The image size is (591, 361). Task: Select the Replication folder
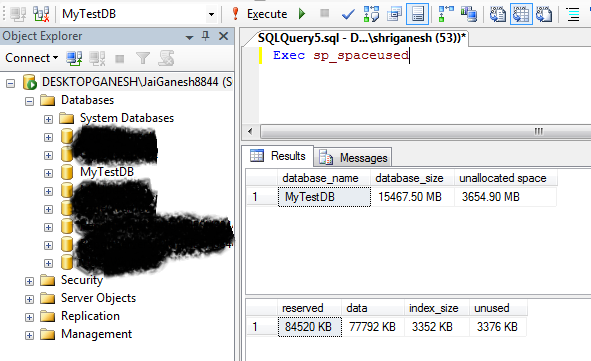coord(90,316)
